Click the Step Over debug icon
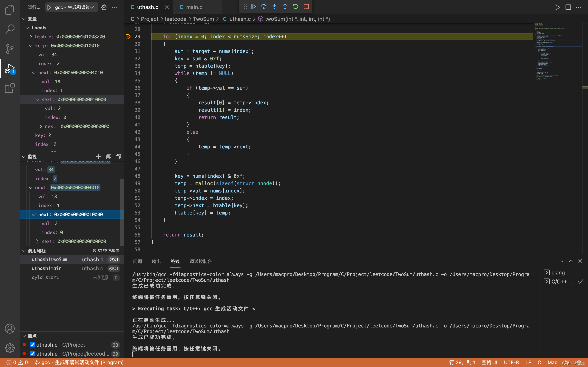Viewport: 588px width, 367px height. pos(264,7)
